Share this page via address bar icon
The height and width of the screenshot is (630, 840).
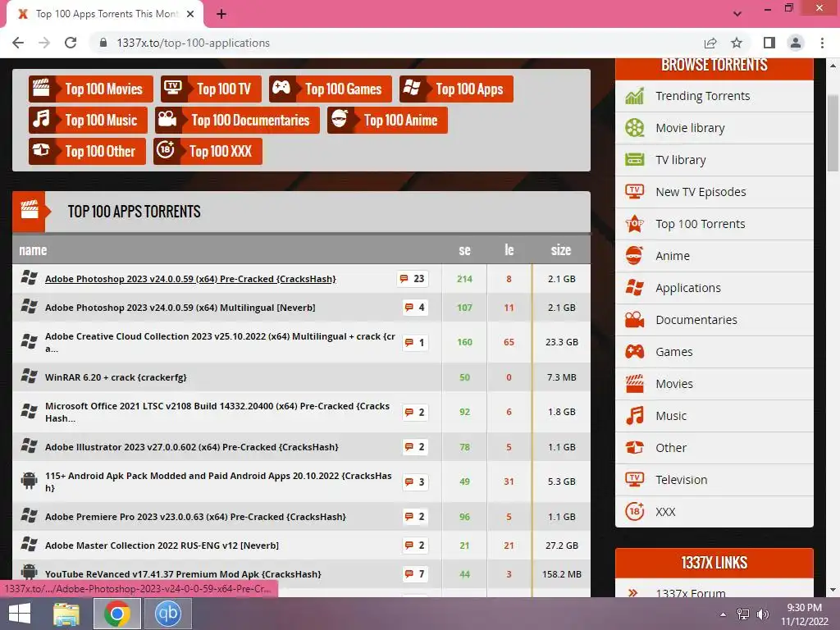click(x=710, y=43)
